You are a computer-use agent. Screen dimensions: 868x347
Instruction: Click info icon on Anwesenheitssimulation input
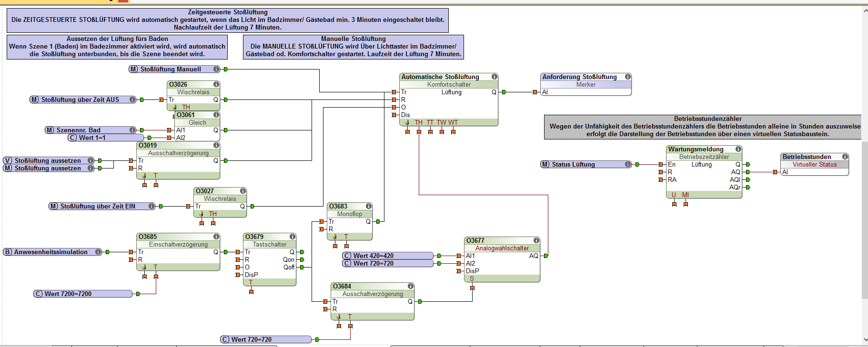(98, 252)
